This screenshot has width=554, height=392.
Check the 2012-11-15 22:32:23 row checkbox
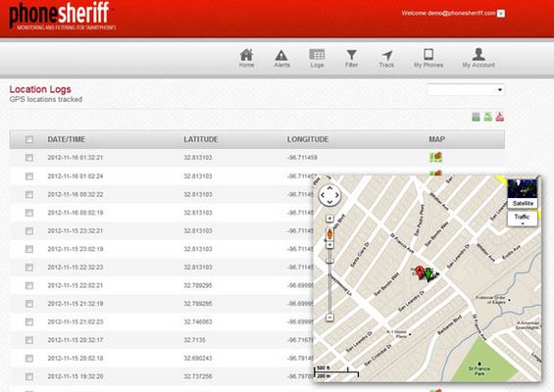tap(29, 268)
